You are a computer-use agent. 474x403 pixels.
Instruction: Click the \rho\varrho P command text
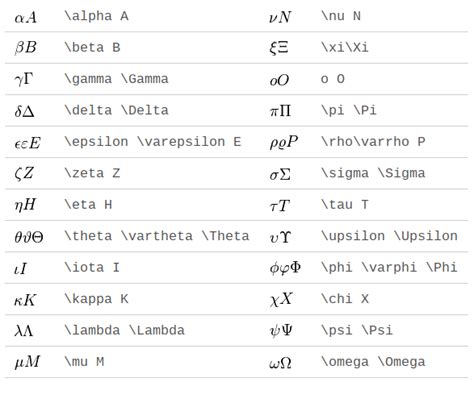tap(373, 142)
